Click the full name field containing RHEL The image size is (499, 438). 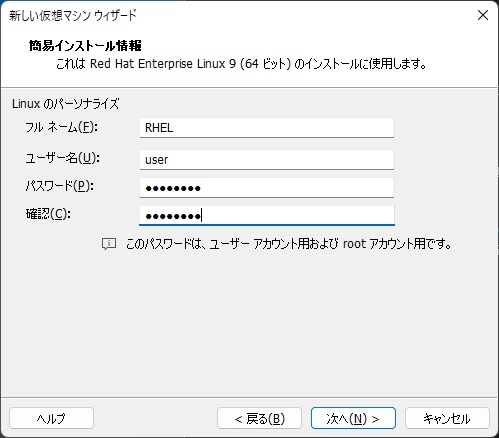pos(267,128)
